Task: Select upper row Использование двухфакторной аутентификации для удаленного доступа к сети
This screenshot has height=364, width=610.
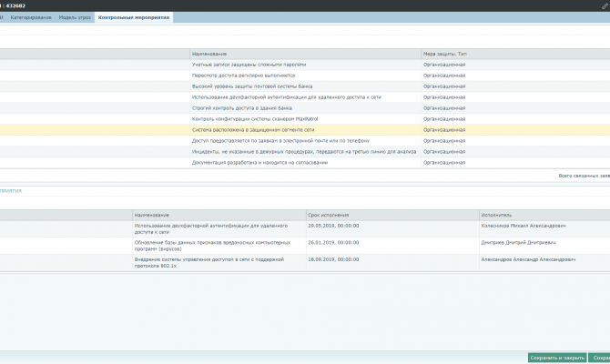Action: [305, 97]
